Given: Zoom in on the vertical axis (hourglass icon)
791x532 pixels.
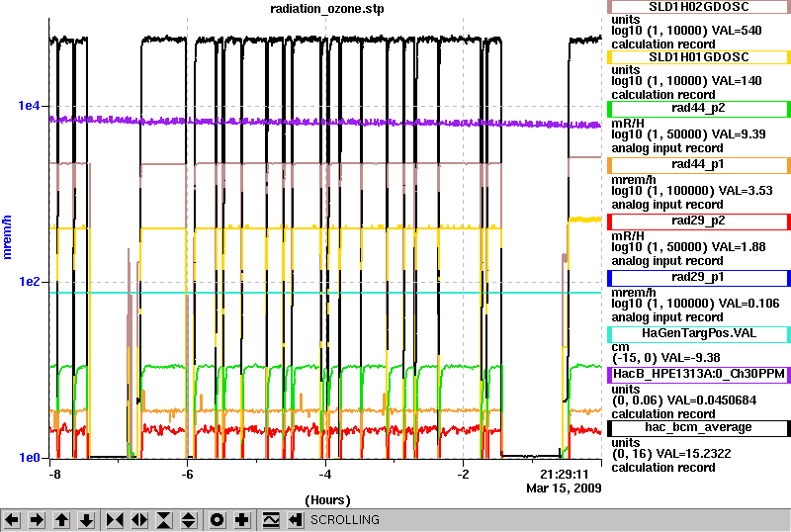Looking at the screenshot, I should 164,520.
